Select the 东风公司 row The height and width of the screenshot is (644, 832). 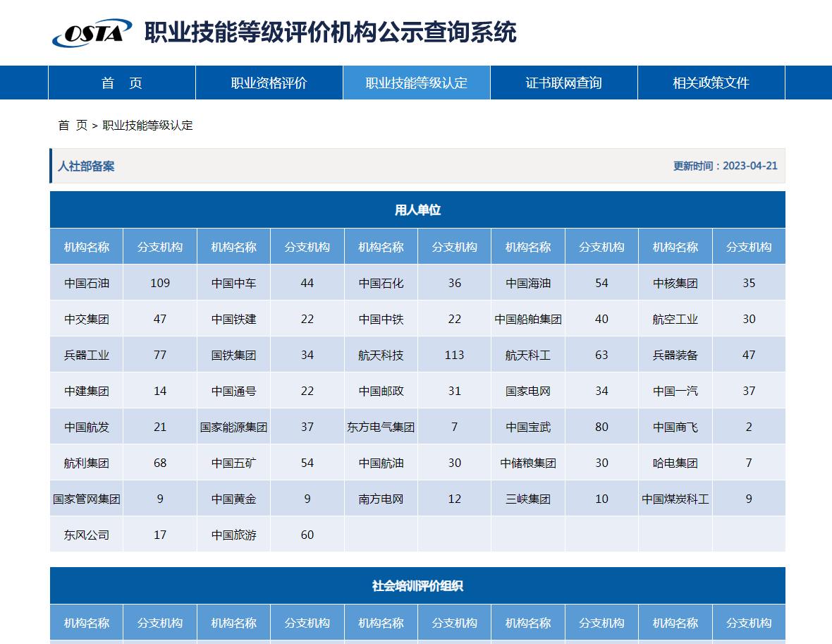[86, 535]
